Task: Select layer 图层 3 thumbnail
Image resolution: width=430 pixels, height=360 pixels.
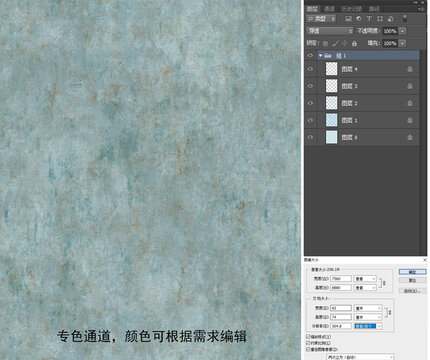Action: tap(331, 86)
